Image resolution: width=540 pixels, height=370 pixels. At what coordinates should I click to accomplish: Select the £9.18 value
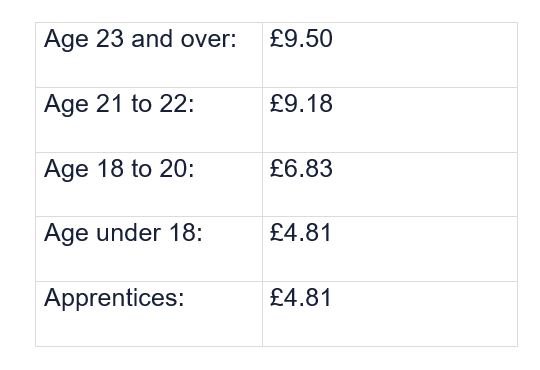click(x=301, y=103)
